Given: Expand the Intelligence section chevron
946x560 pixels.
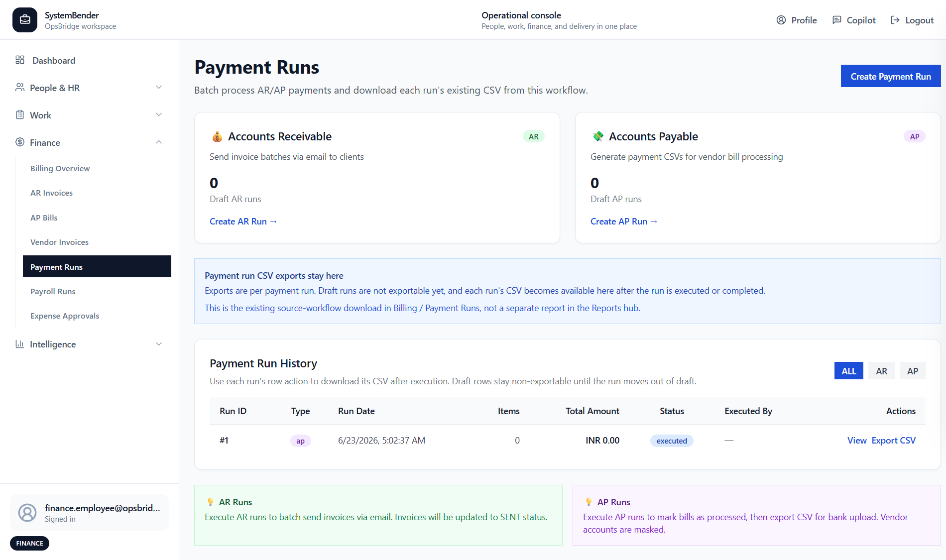Looking at the screenshot, I should [x=159, y=344].
